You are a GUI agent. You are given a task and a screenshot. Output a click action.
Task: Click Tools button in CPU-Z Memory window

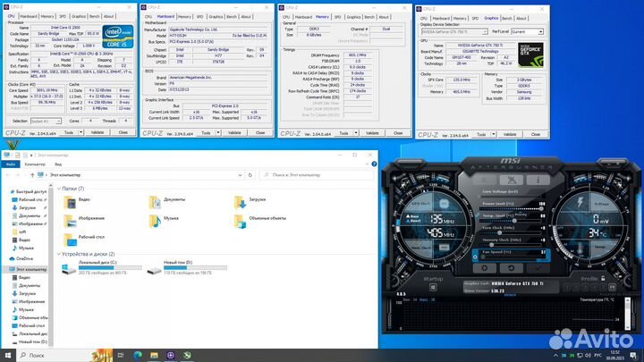click(x=343, y=133)
